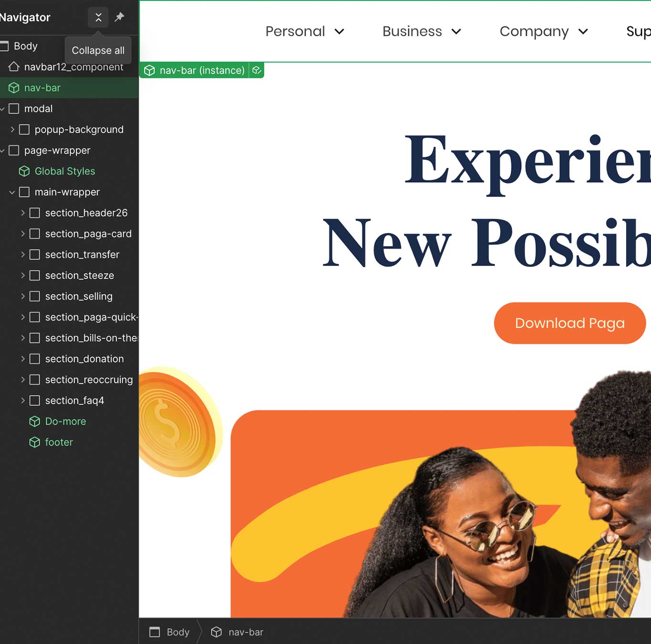Select the modal row in Navigator
Screen dimensions: 651x644
coord(69,109)
